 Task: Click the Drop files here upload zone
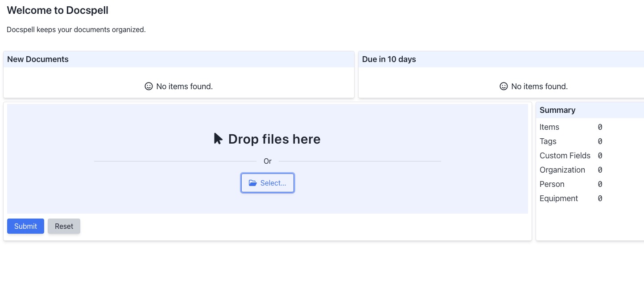(x=268, y=139)
